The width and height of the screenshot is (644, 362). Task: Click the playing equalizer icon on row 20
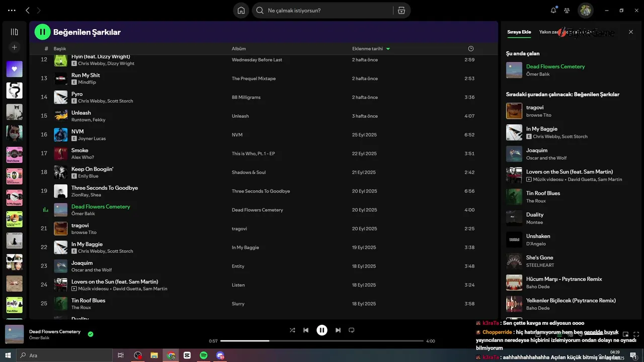[45, 210]
